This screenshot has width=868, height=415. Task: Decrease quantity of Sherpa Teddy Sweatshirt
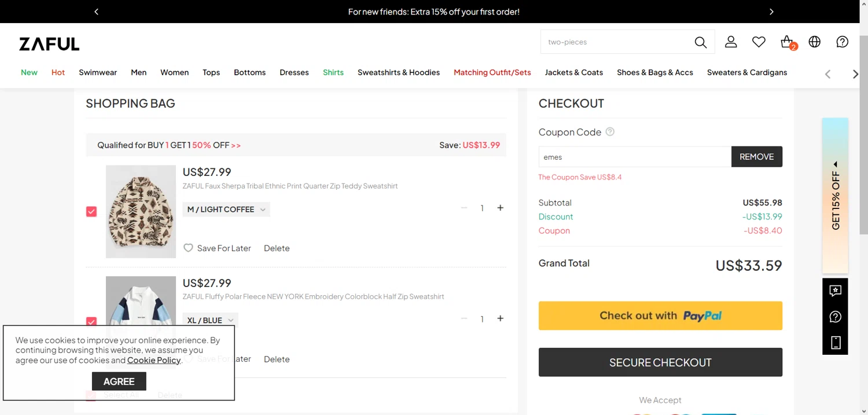(x=464, y=208)
